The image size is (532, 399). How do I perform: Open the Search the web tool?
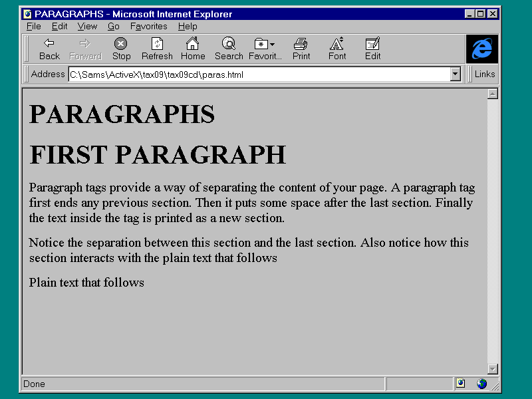[x=229, y=44]
